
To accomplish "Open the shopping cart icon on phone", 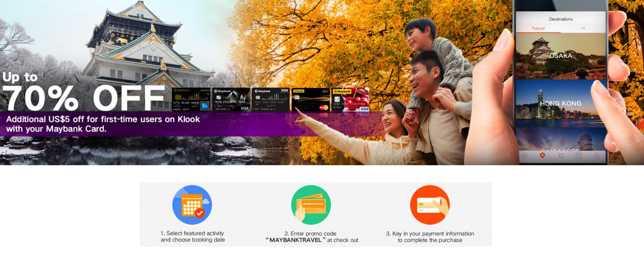I will click(x=561, y=156).
